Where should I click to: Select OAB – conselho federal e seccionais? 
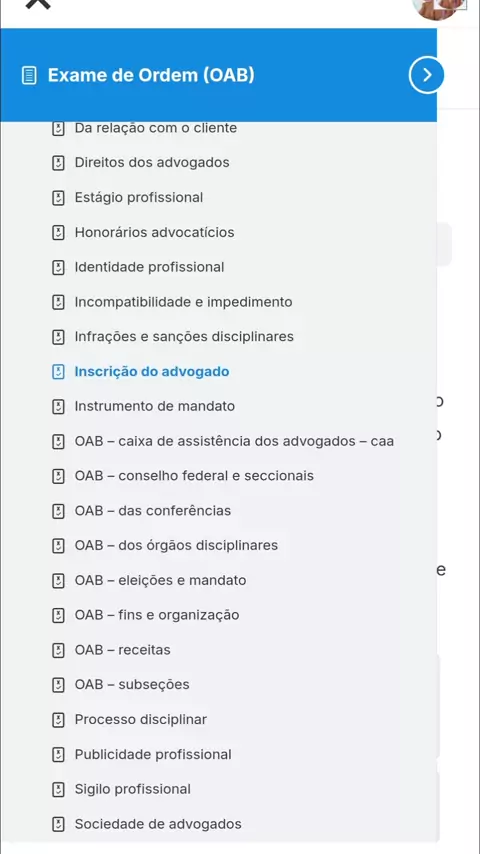(x=194, y=476)
